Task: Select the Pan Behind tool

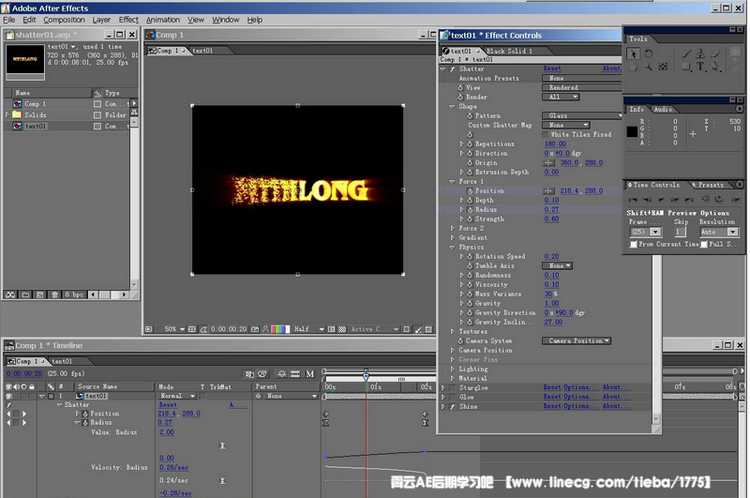Action: tap(663, 67)
